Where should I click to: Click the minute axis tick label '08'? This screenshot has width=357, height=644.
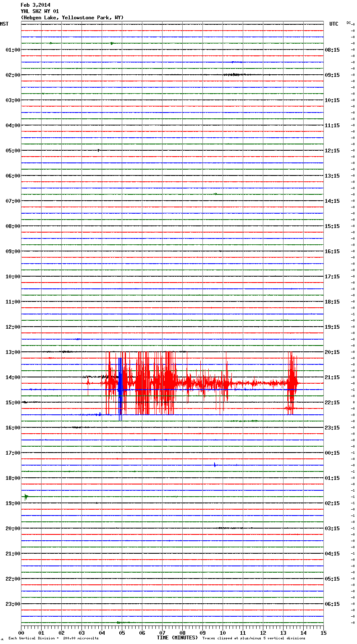pyautogui.click(x=182, y=633)
